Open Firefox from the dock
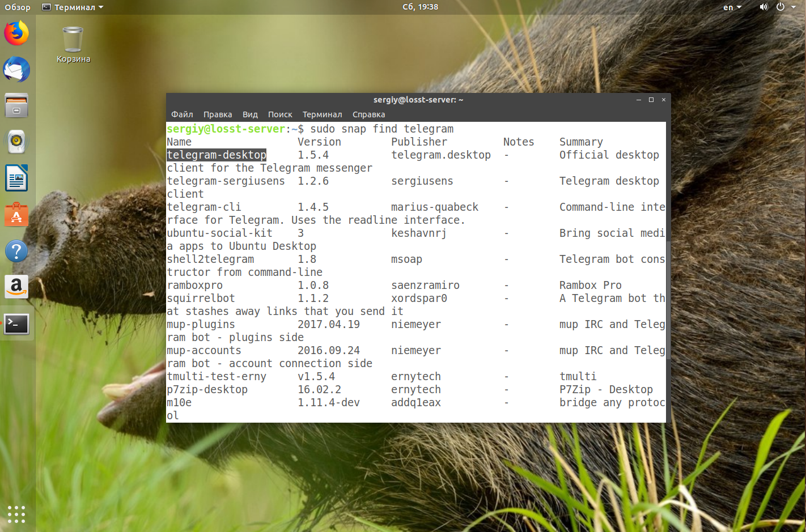This screenshot has height=532, width=806. pyautogui.click(x=16, y=33)
